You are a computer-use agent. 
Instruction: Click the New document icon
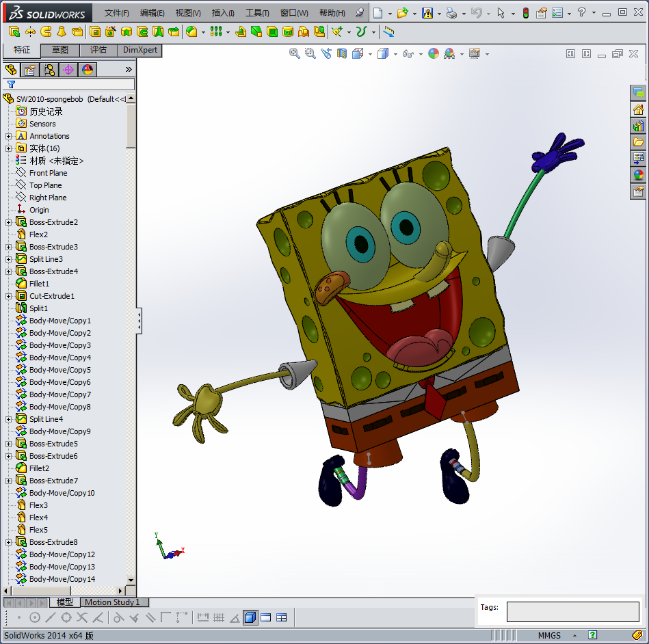tap(378, 13)
